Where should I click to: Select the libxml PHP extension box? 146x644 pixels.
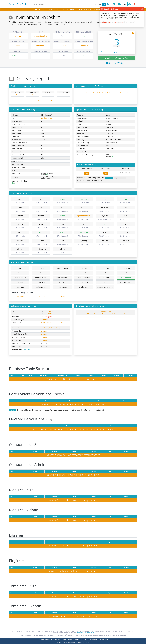coord(62,201)
